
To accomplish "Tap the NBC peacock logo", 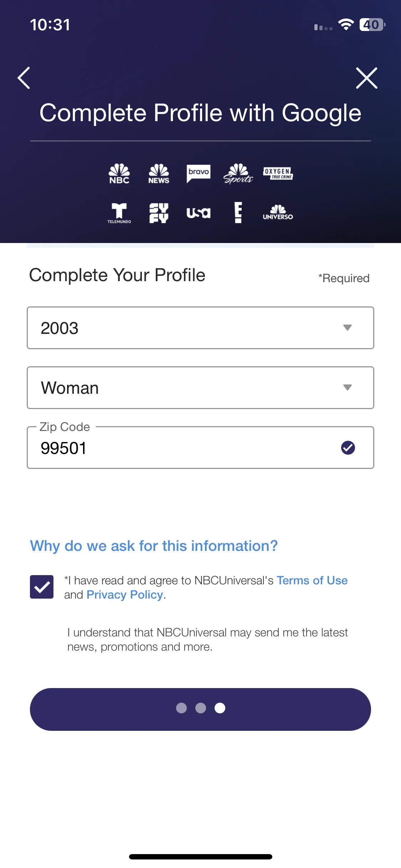I will 119,174.
